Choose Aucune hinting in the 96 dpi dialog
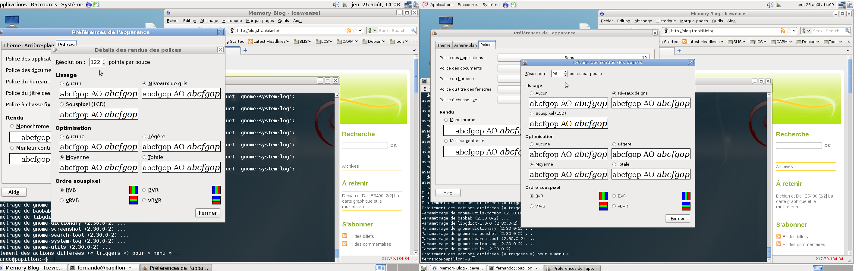868x271 pixels. [532, 144]
